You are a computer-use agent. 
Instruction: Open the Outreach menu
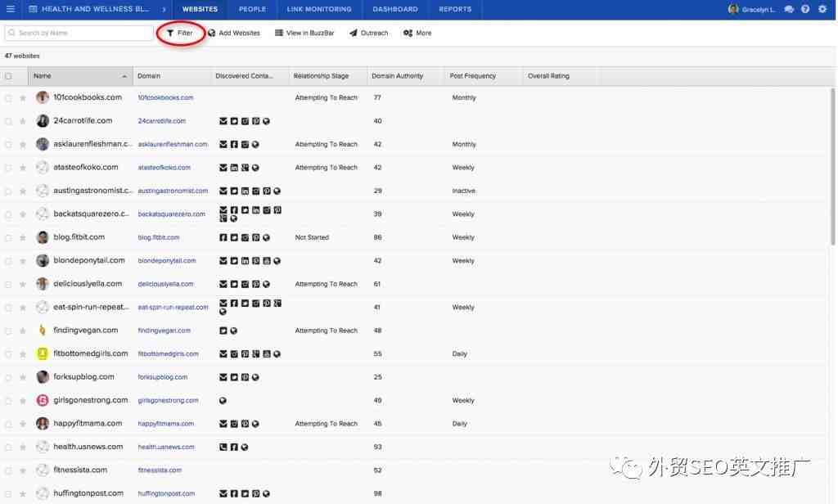[369, 34]
